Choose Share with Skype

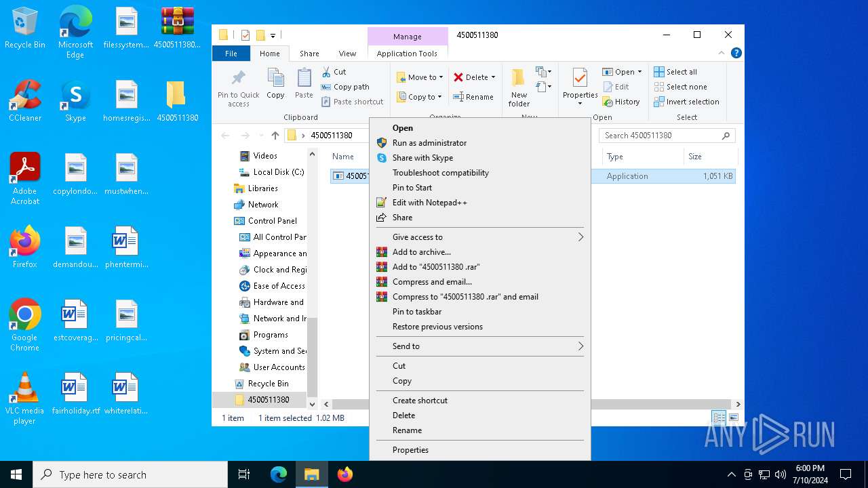(479, 158)
